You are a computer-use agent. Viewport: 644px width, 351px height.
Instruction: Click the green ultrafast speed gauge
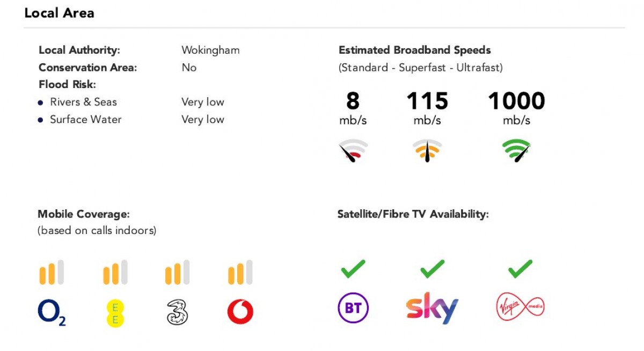(x=516, y=151)
